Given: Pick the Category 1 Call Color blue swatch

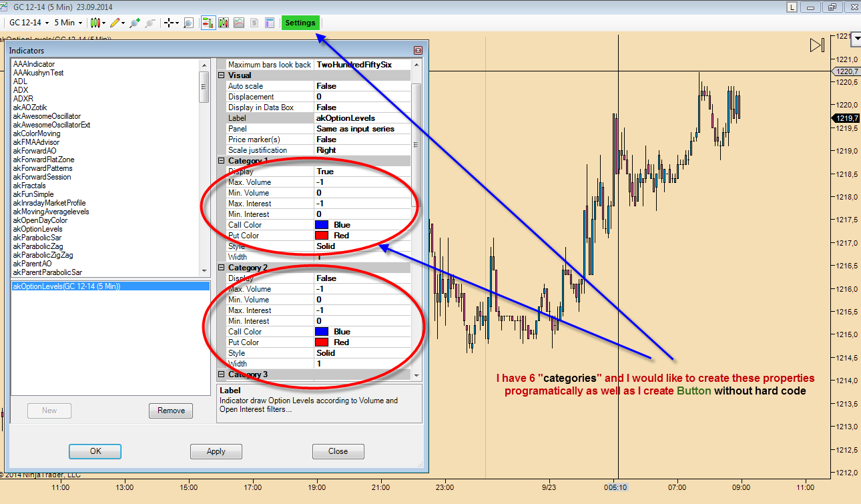Looking at the screenshot, I should coord(321,225).
